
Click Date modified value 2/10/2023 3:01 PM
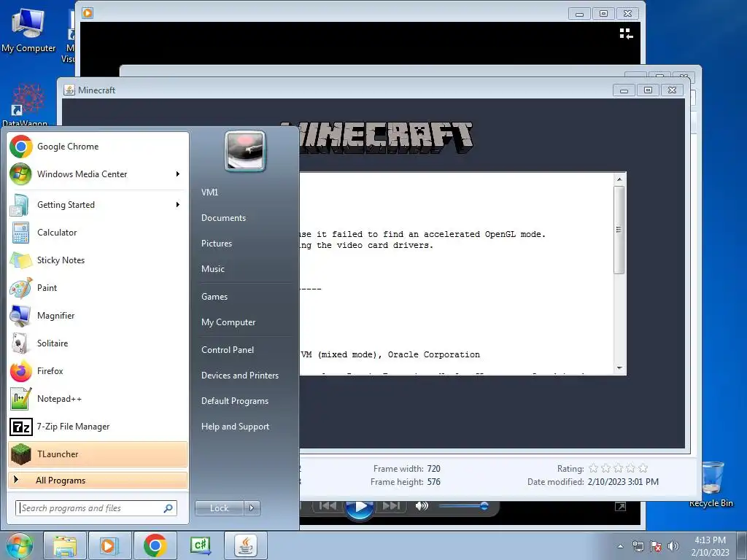623,482
